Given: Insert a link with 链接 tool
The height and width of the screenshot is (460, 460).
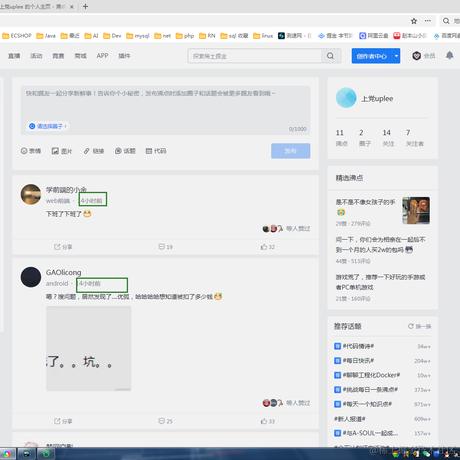Looking at the screenshot, I should pos(94,151).
